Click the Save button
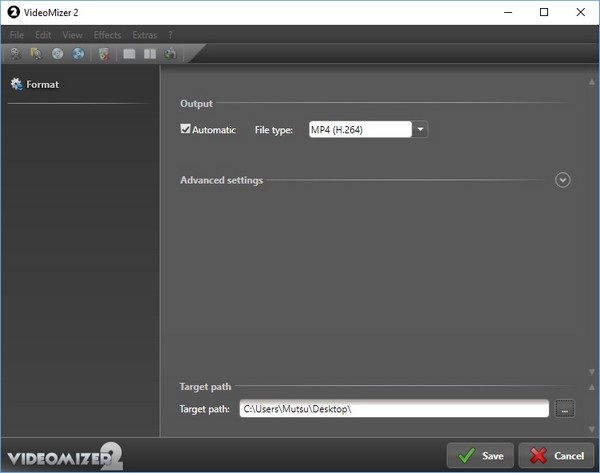600x473 pixels. click(480, 455)
